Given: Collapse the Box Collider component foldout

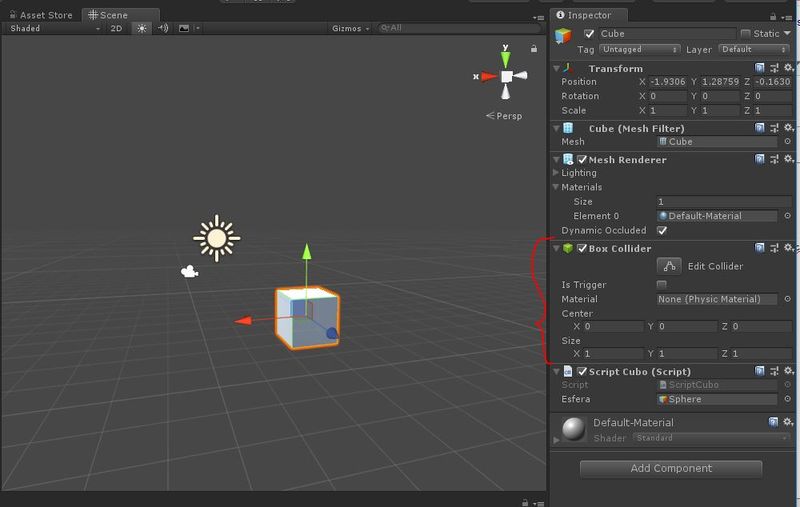Looking at the screenshot, I should tap(556, 248).
